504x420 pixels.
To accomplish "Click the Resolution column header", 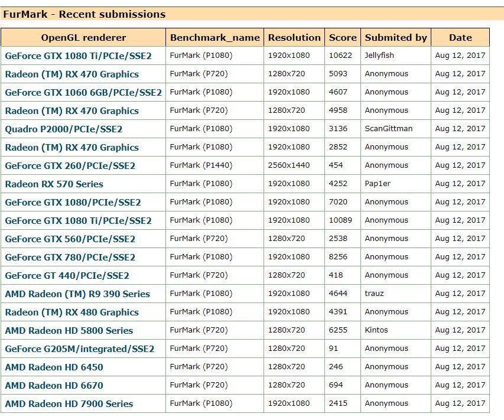I will [294, 38].
